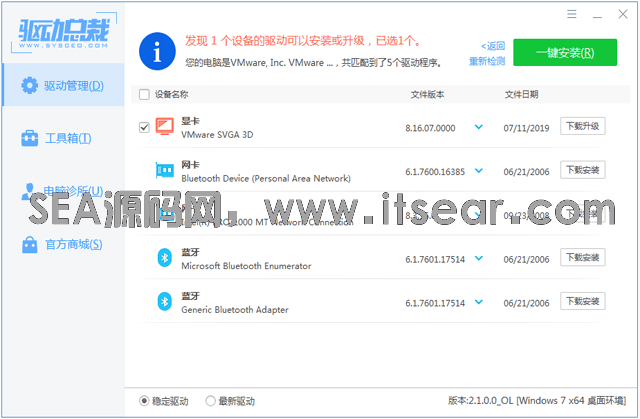640x419 pixels.
Task: Click date 07/11/2019
Action: pos(526,128)
